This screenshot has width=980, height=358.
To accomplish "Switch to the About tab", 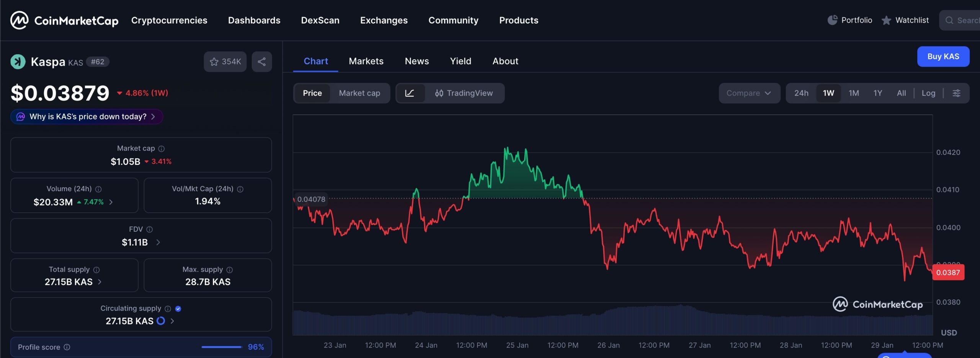I will click(x=505, y=61).
